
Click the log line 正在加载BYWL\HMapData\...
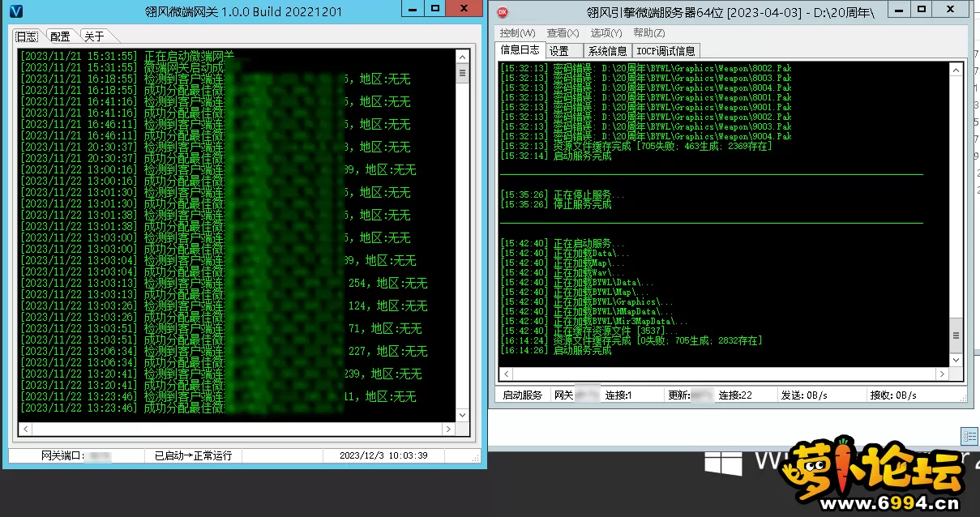(587, 311)
